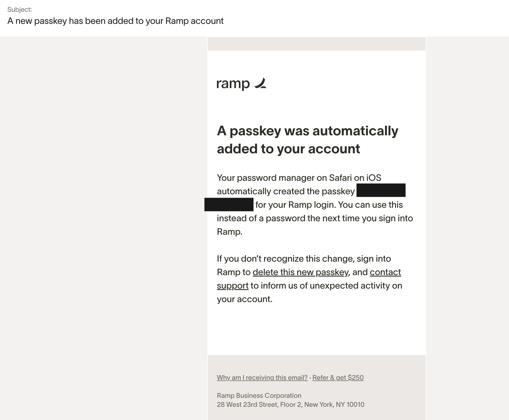Click the gray banner above the Ramp logo
Viewport: 509px width, 420px height.
coord(317,44)
